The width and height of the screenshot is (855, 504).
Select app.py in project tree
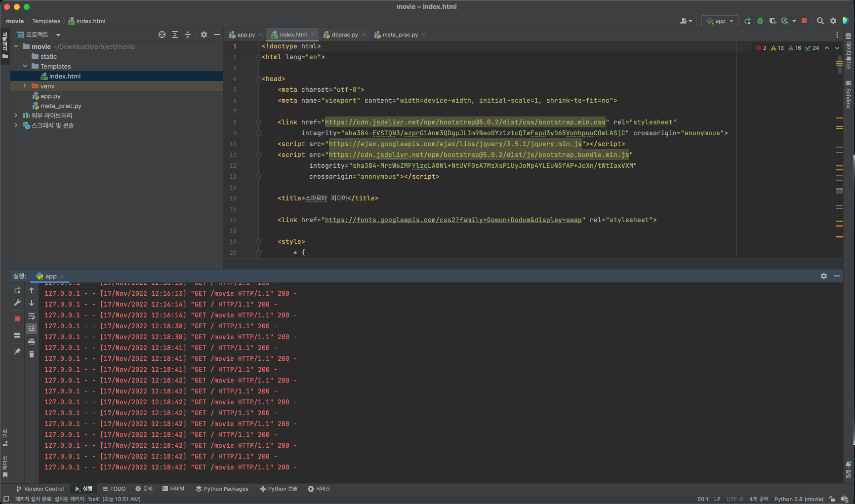tap(50, 96)
